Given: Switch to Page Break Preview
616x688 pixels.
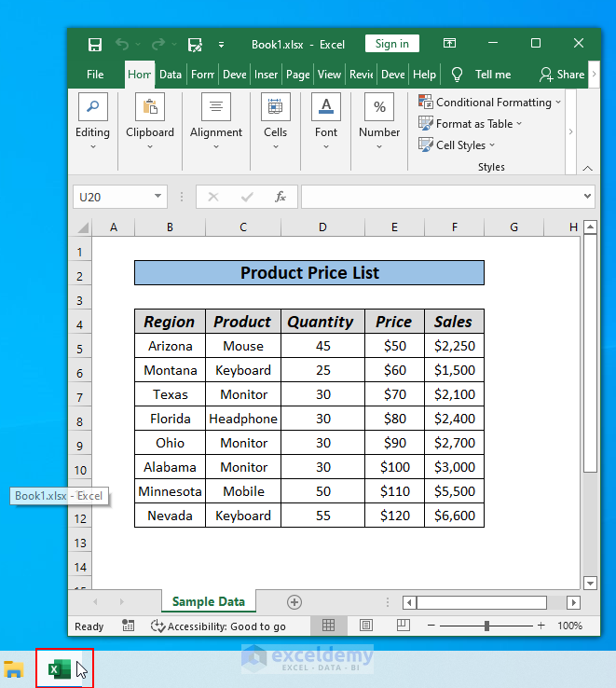Looking at the screenshot, I should (x=404, y=626).
